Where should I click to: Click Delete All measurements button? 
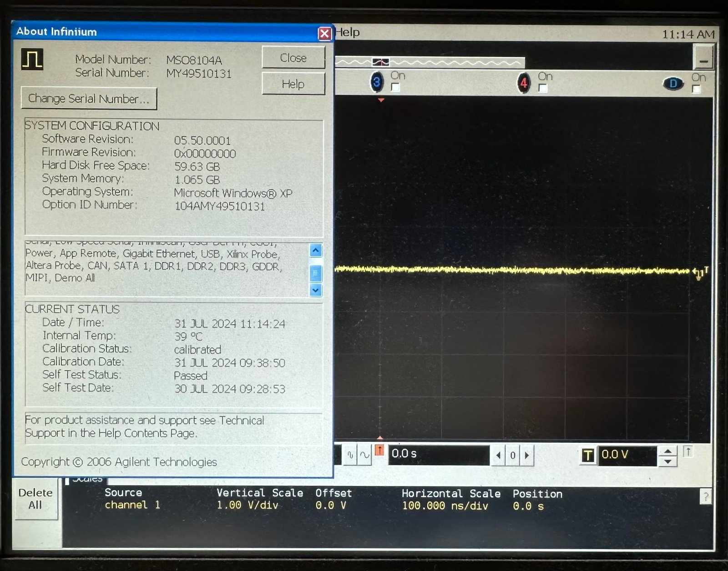point(35,499)
